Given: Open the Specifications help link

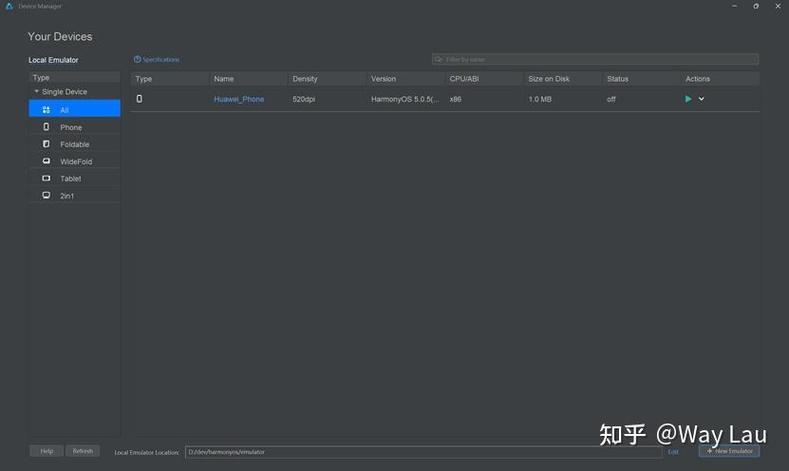Looking at the screenshot, I should (x=156, y=59).
